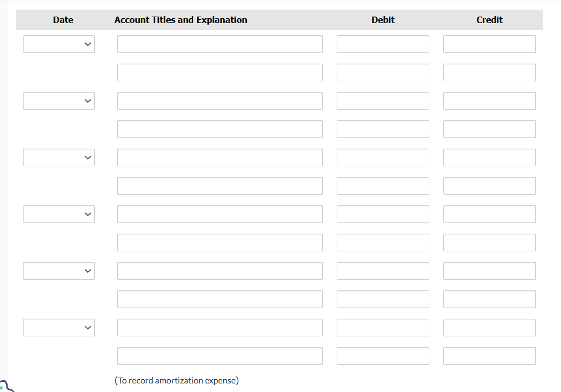Click the Account Titles field in row 3
Viewport: 561px width, 392px height.
point(219,101)
